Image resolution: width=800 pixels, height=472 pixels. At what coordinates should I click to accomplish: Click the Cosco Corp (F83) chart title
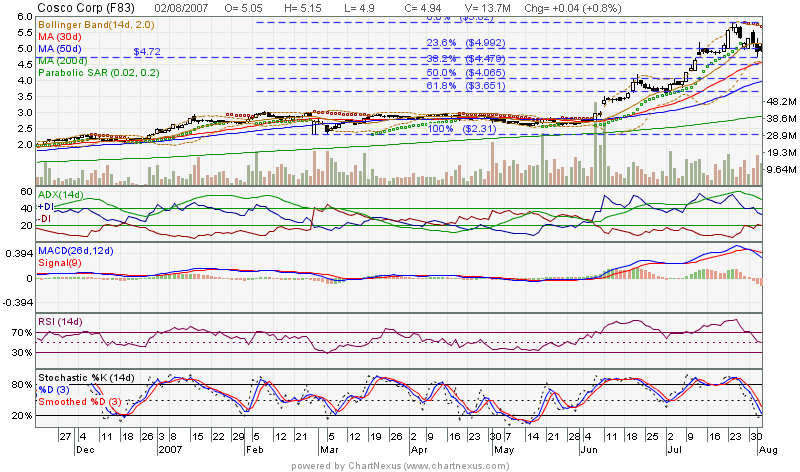(78, 7)
